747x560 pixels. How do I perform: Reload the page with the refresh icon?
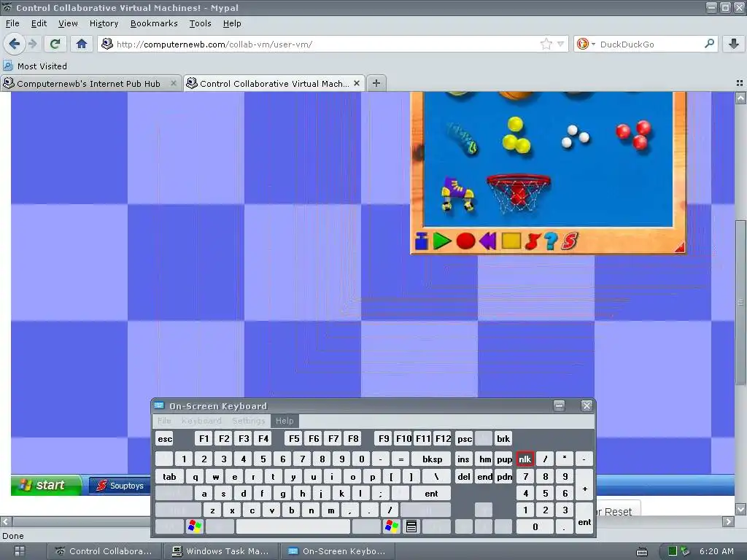coord(55,44)
